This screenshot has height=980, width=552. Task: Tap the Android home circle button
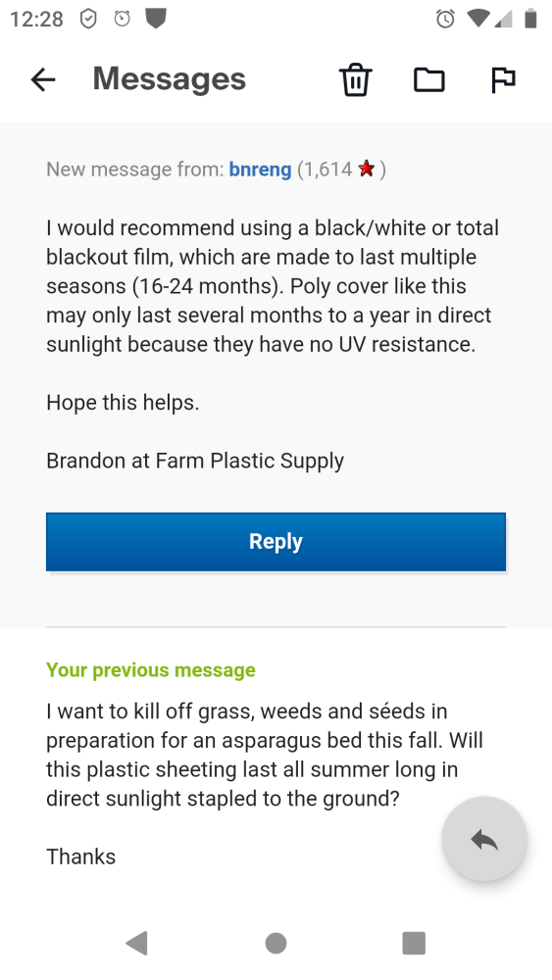[x=276, y=943]
